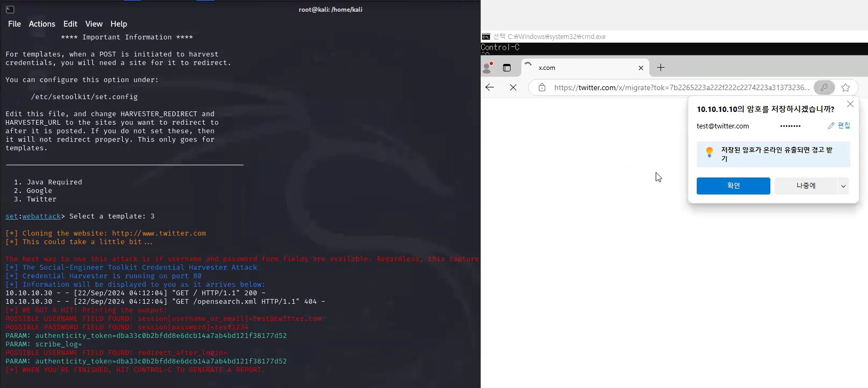Click the twitter.com URL in the address bar

(681, 87)
